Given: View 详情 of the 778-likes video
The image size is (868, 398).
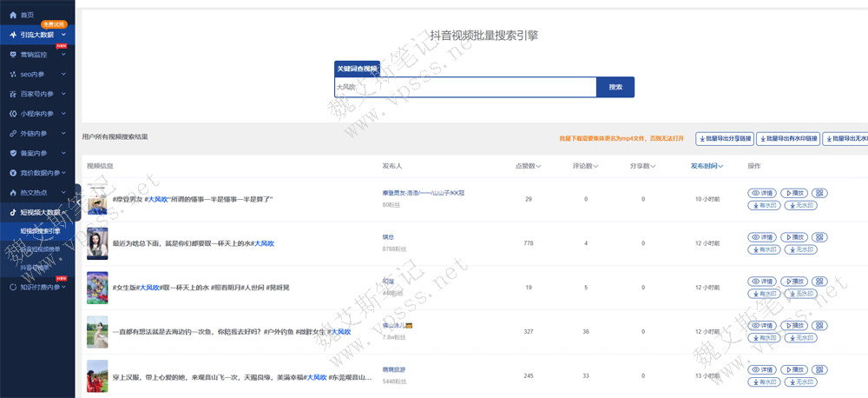Looking at the screenshot, I should [763, 237].
